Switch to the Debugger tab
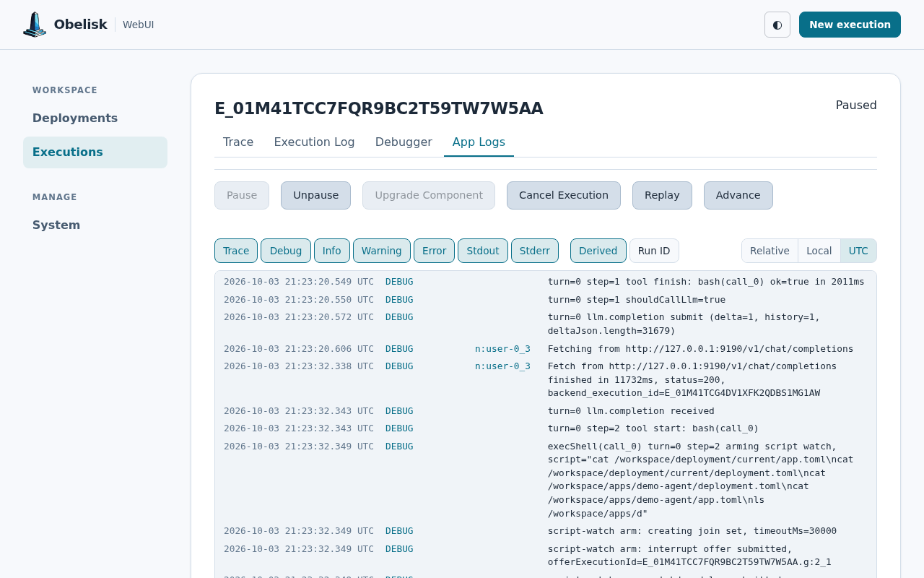924x578 pixels. click(x=404, y=142)
